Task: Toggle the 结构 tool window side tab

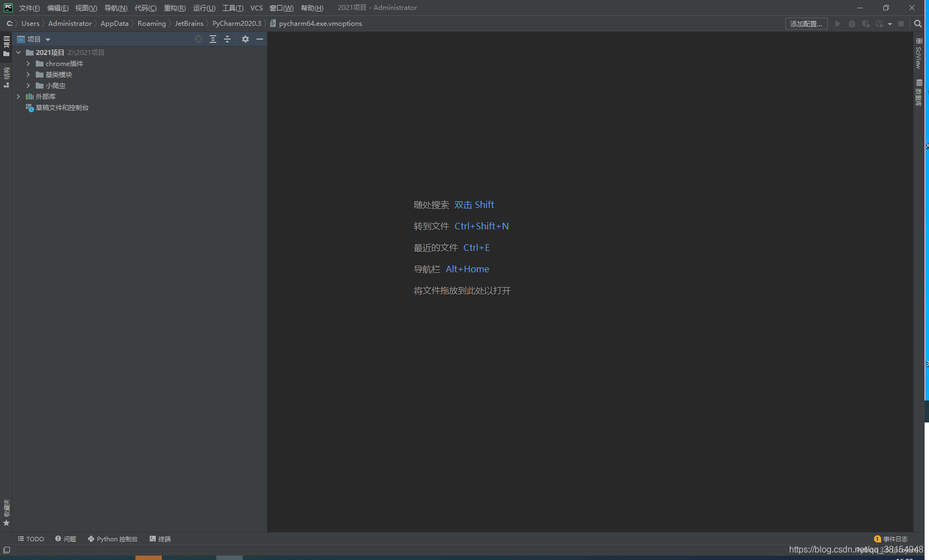Action: pos(6,77)
